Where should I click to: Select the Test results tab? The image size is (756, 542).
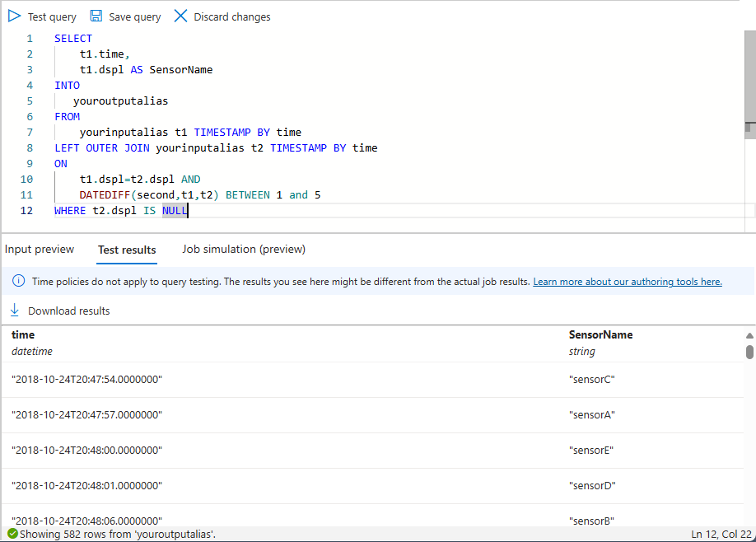(x=127, y=250)
